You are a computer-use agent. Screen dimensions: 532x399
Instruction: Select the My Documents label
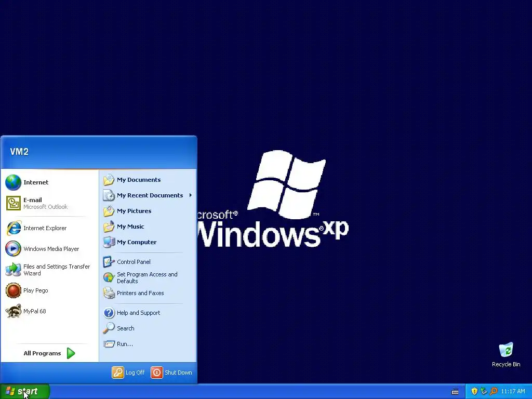coord(139,180)
